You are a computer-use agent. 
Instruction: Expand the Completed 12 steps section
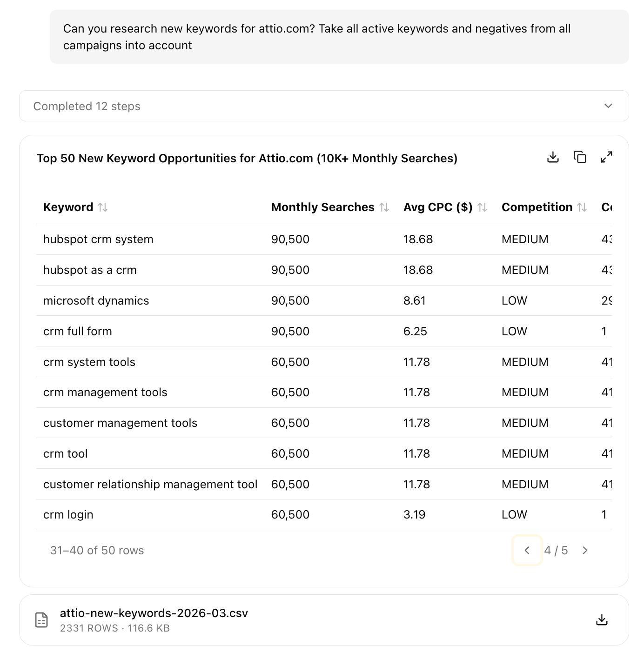87,106
